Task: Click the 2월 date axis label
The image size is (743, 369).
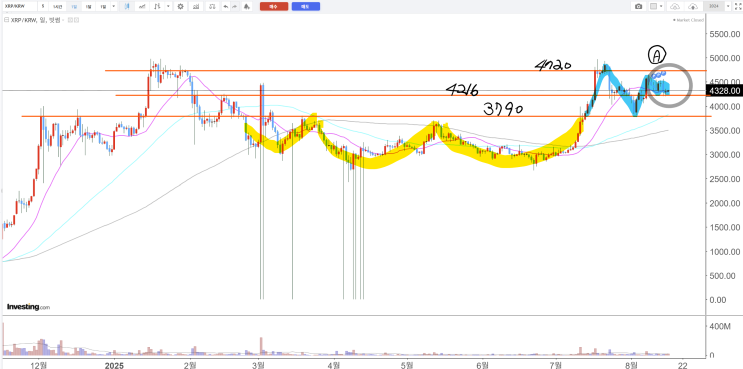Action: point(190,365)
